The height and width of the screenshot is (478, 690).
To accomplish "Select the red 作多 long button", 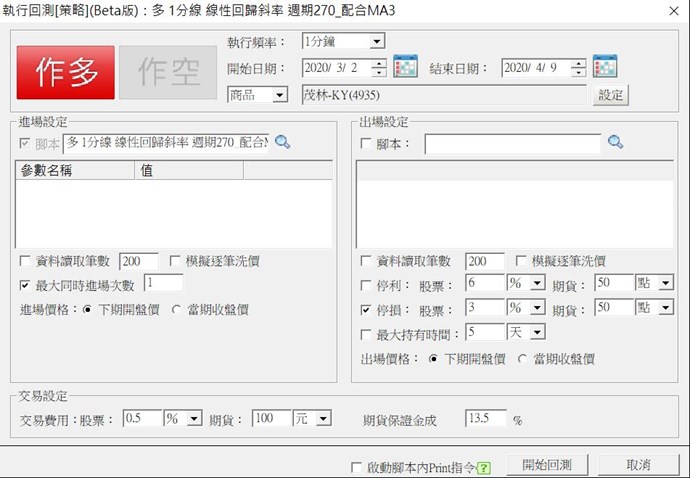I will point(66,72).
